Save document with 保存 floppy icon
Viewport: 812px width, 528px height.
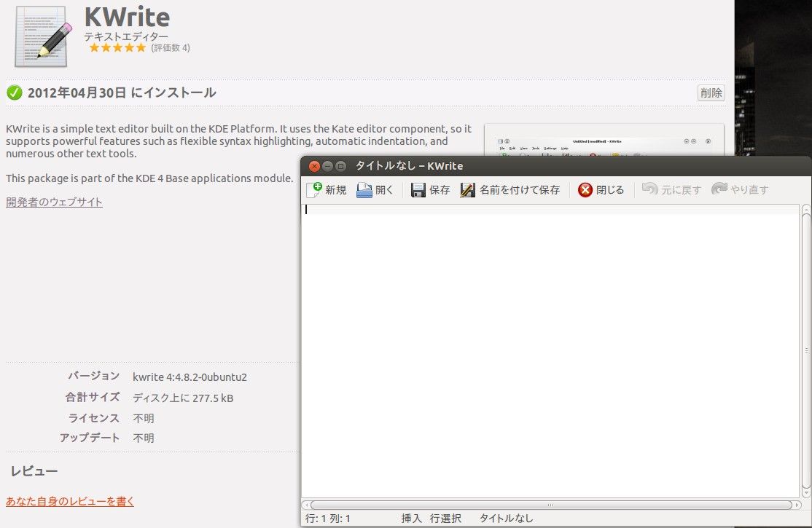point(418,190)
